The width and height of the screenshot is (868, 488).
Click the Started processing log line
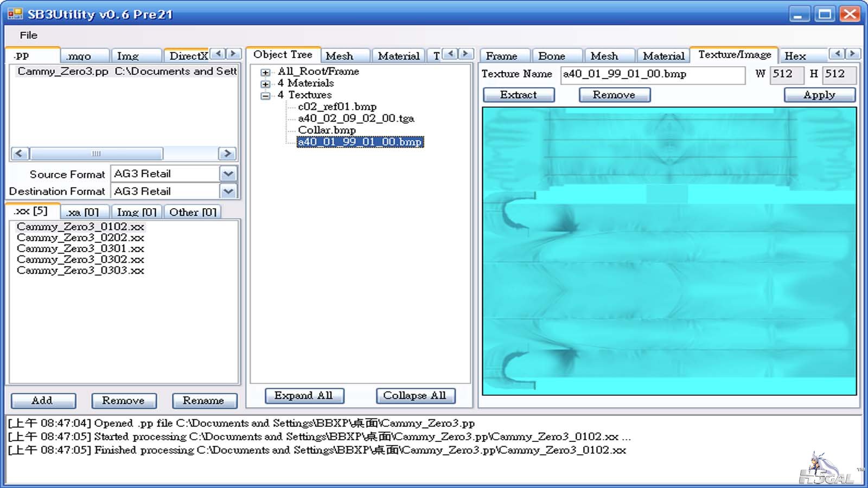[x=319, y=436]
